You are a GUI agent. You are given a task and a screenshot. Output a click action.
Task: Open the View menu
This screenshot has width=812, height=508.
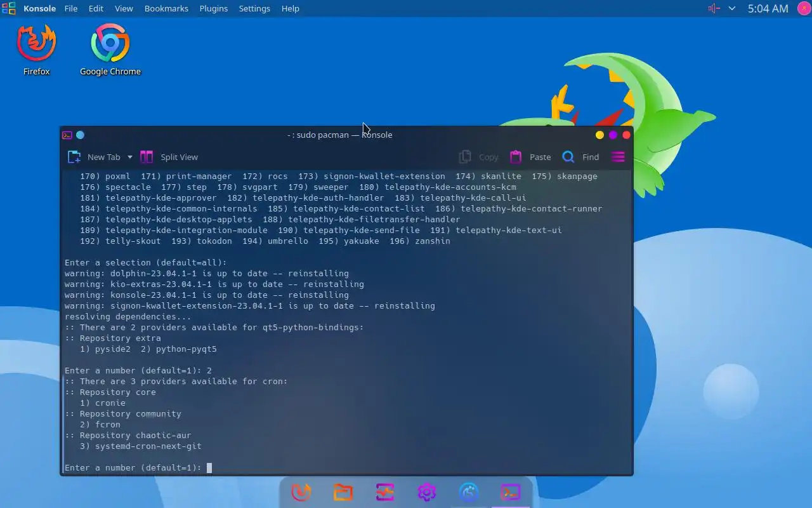click(124, 8)
